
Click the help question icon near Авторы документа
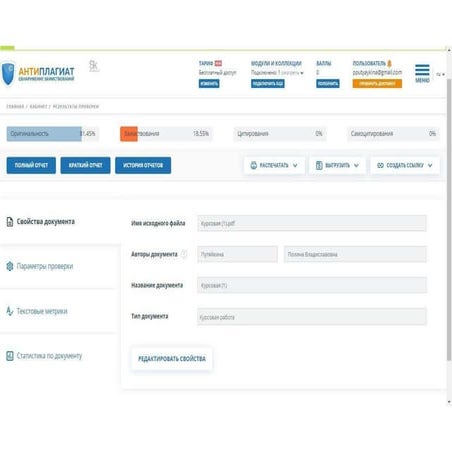point(184,254)
